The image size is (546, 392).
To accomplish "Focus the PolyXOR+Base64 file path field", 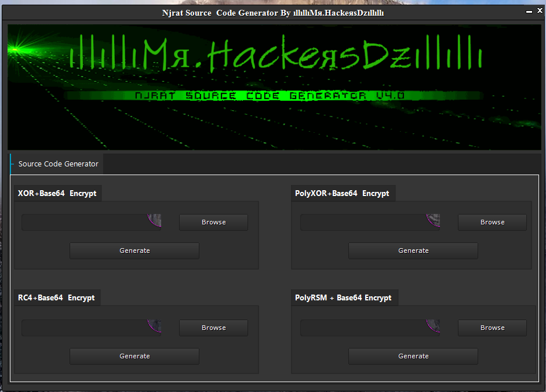I will (370, 222).
